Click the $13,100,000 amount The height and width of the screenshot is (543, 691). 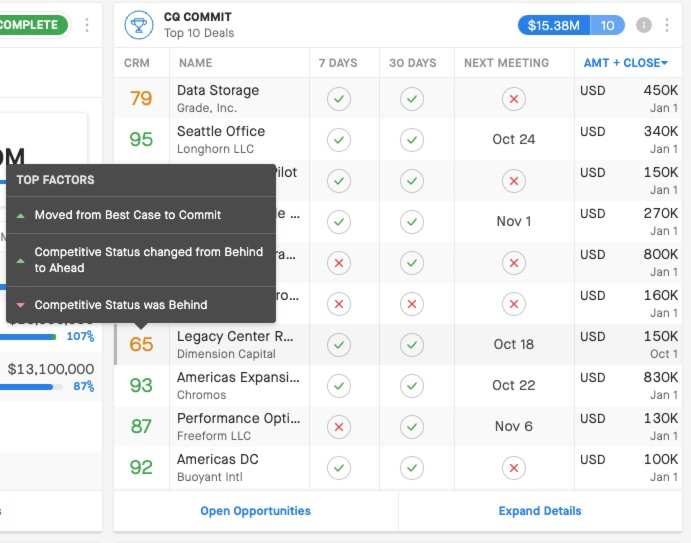51,369
